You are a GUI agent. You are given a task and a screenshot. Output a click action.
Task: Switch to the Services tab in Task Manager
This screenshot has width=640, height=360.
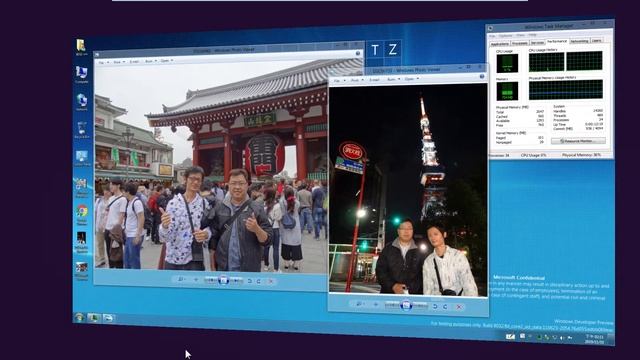click(538, 42)
